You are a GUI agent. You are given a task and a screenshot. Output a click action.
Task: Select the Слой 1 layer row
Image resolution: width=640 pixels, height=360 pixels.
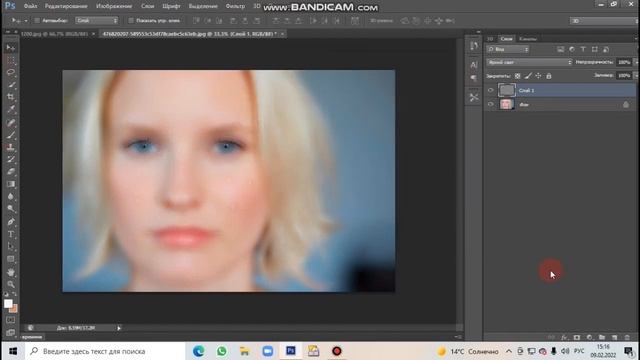click(560, 91)
